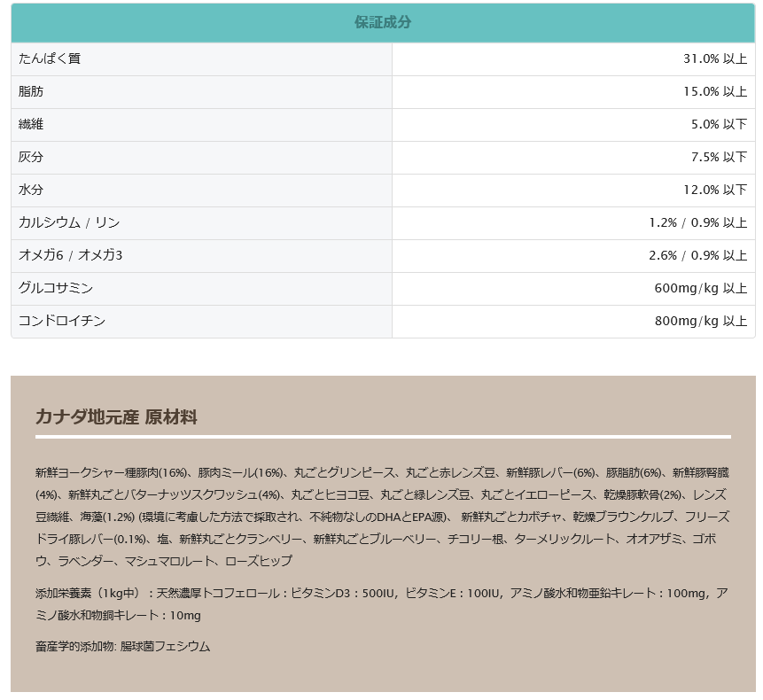Click the 800mg/kg 以上 chondroitin value

click(700, 321)
